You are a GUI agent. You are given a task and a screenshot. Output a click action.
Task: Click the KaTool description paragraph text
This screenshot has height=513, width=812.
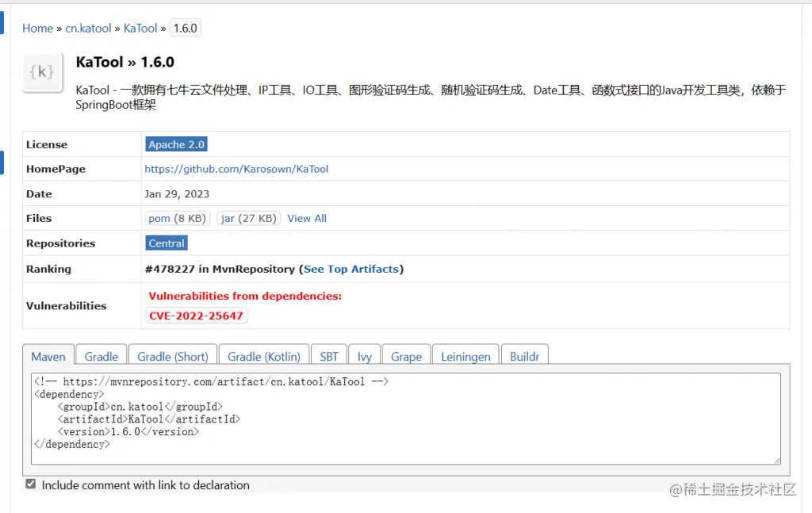pos(431,98)
